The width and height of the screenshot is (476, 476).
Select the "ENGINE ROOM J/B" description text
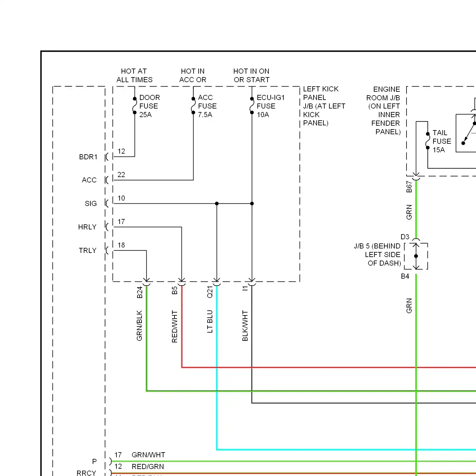point(383,110)
